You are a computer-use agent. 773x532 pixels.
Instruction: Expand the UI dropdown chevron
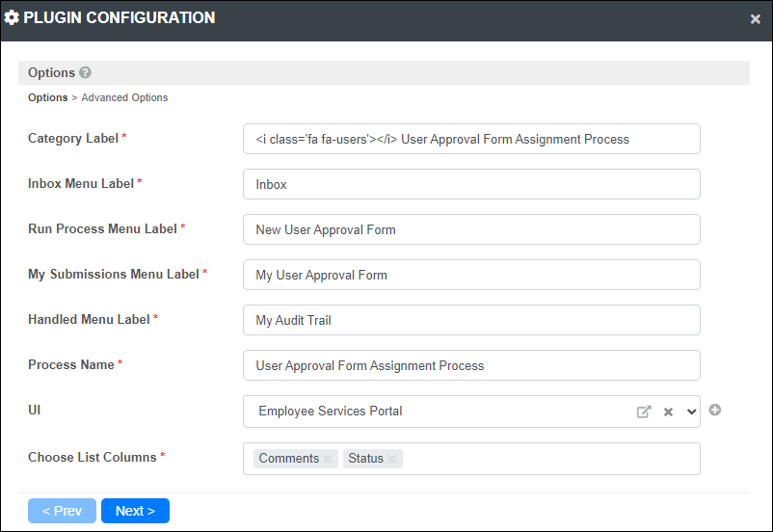(x=691, y=412)
